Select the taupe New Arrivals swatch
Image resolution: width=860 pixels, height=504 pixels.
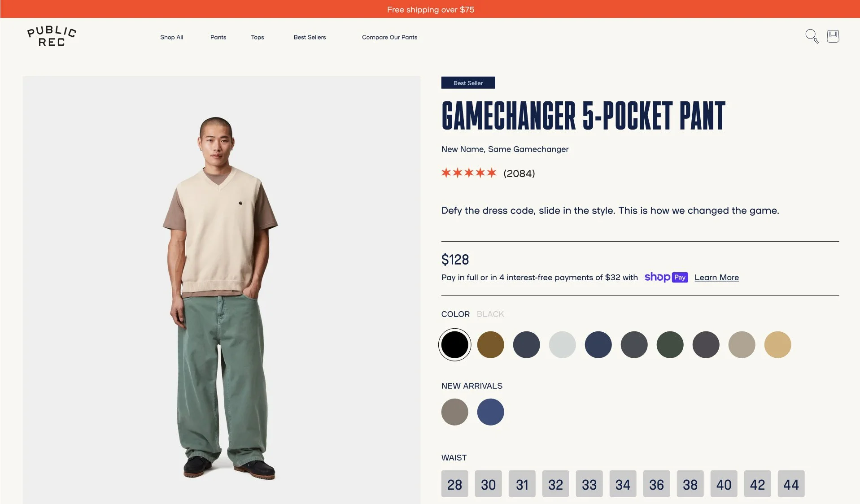454,412
